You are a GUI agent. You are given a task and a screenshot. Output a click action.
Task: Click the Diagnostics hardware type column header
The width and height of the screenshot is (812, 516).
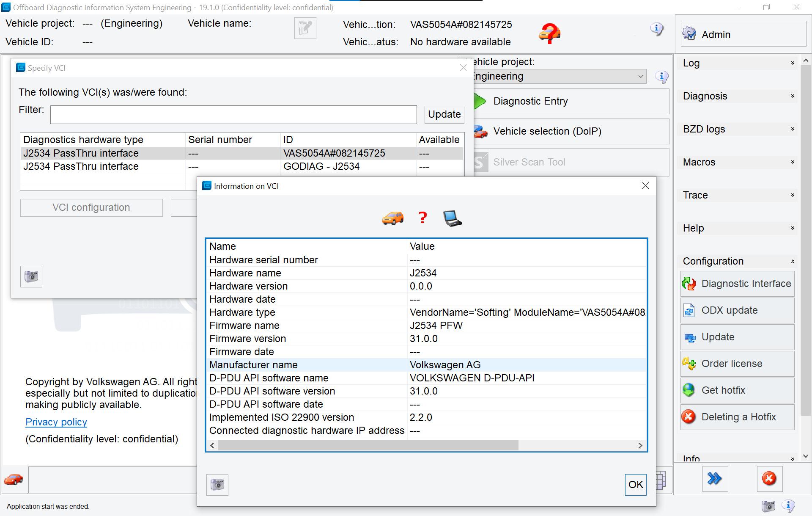(x=103, y=140)
